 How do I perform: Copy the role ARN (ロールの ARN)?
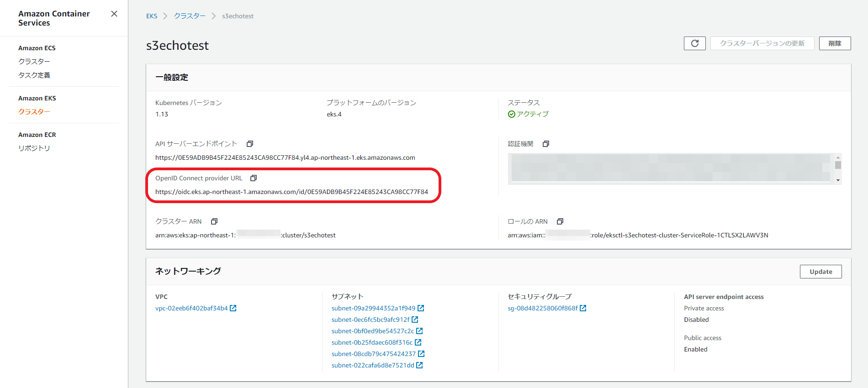(x=560, y=221)
